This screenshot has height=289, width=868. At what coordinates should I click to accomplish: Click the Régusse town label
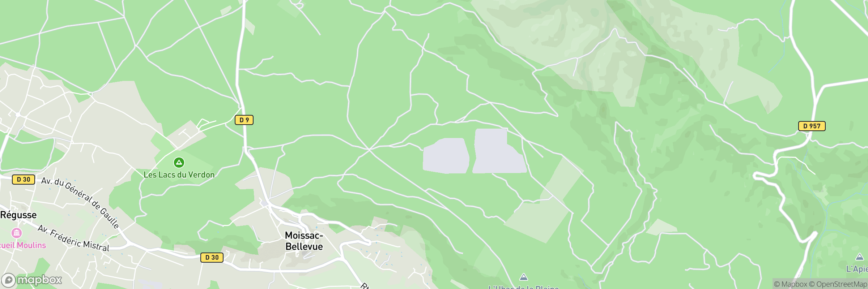click(x=18, y=215)
